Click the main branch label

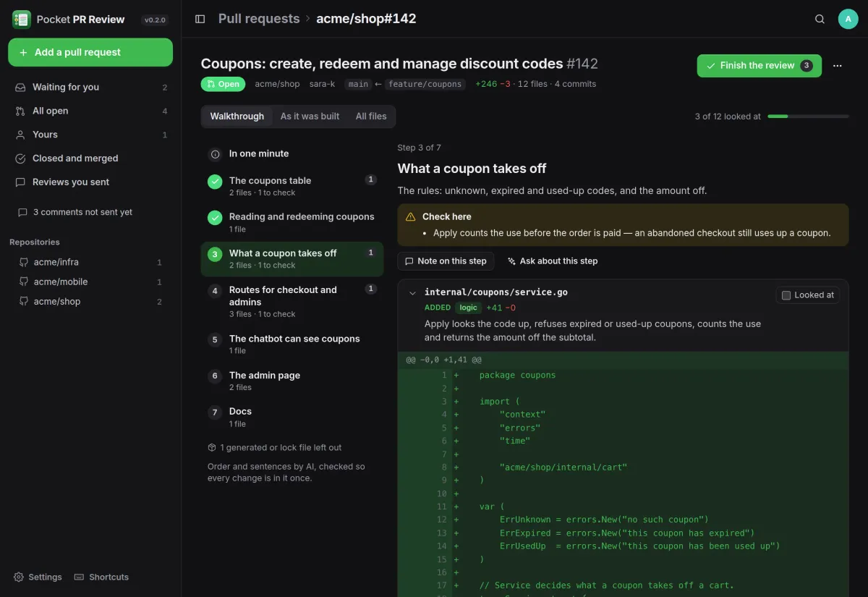coord(358,84)
